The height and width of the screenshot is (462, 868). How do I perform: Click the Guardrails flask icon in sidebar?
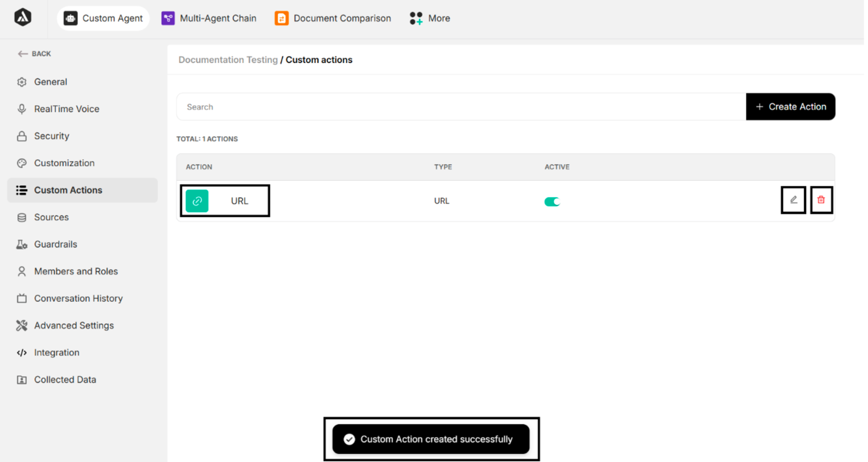click(x=21, y=244)
